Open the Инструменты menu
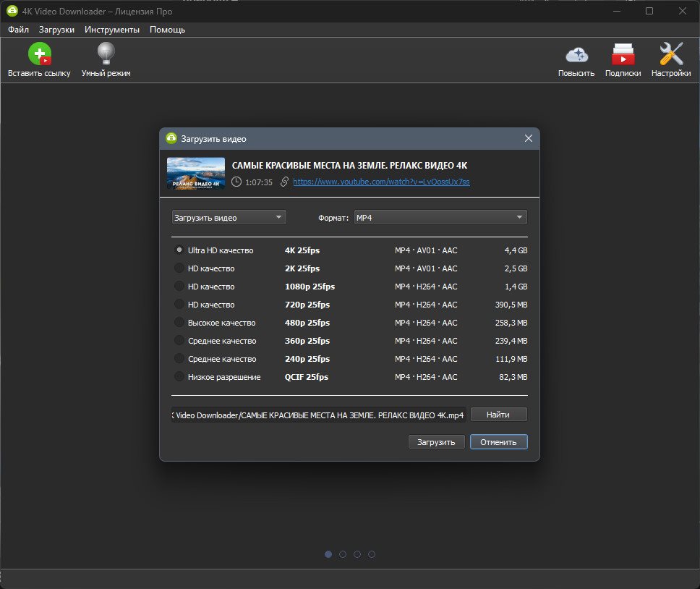This screenshot has width=700, height=589. (112, 30)
